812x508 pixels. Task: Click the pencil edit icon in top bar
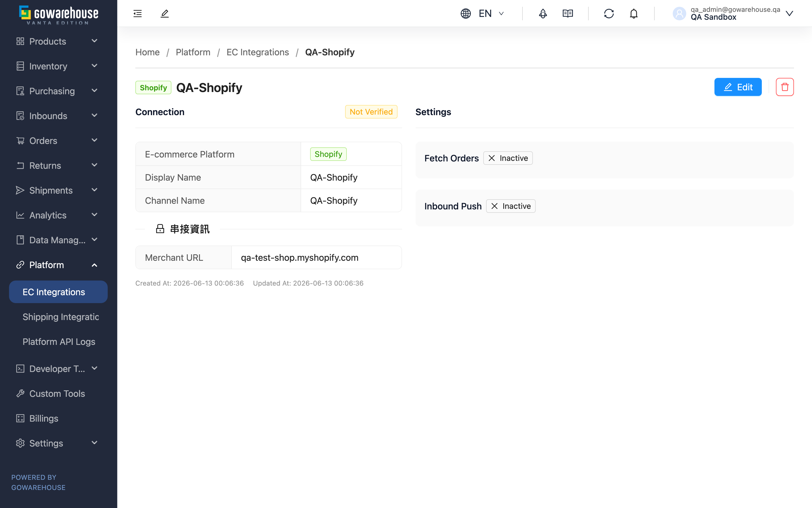(164, 14)
